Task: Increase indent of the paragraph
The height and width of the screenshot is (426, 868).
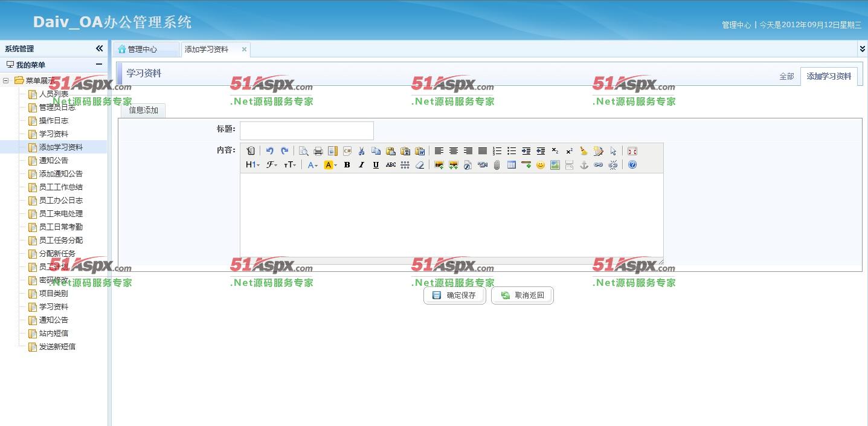Action: click(x=526, y=151)
